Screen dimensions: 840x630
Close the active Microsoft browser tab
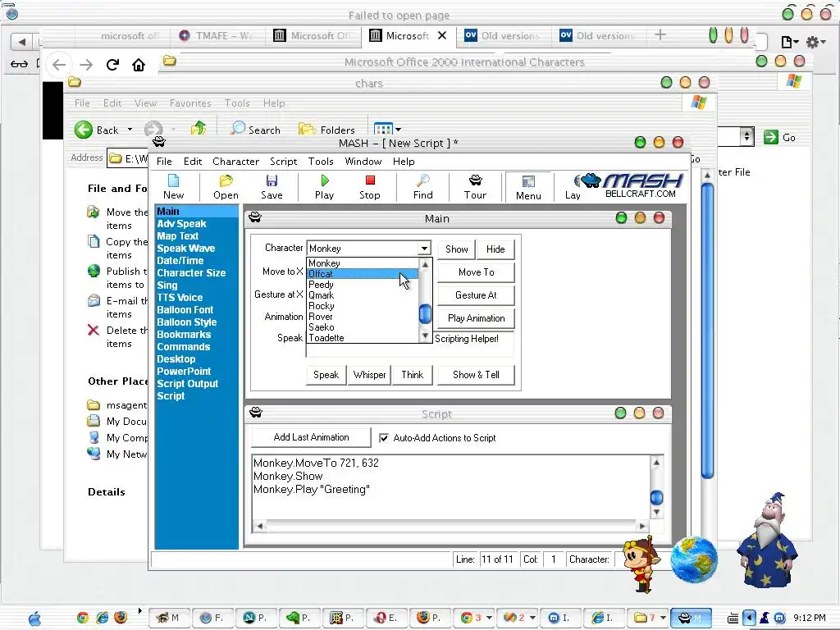point(442,35)
